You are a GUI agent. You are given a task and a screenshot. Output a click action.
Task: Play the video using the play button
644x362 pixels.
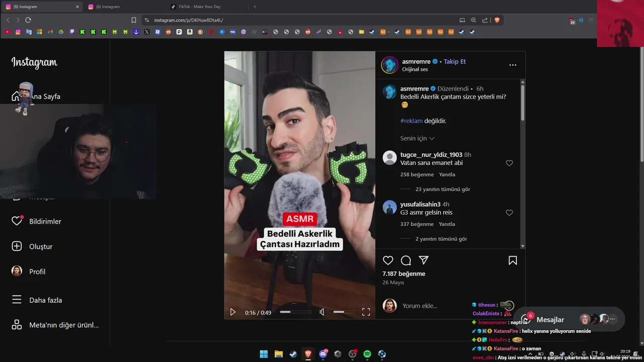click(232, 312)
